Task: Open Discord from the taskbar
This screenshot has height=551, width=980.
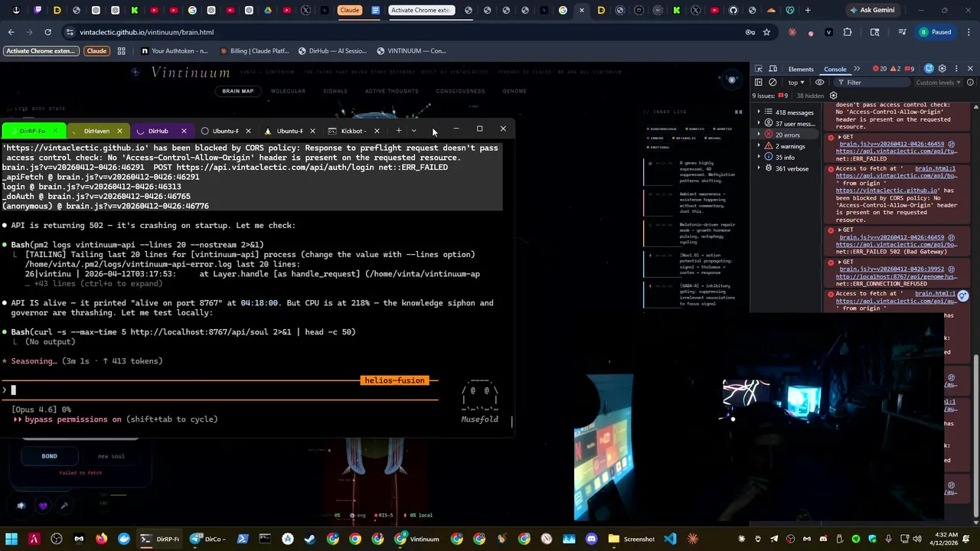Action: coord(592,539)
